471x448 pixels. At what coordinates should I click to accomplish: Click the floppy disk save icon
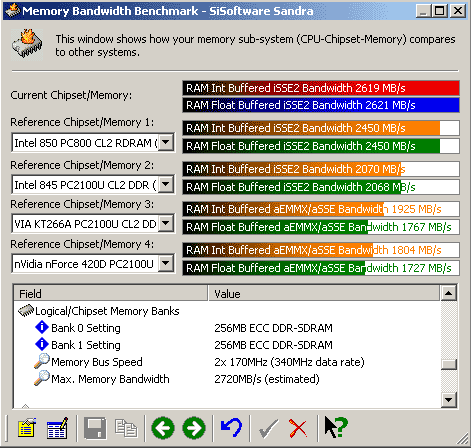(95, 428)
